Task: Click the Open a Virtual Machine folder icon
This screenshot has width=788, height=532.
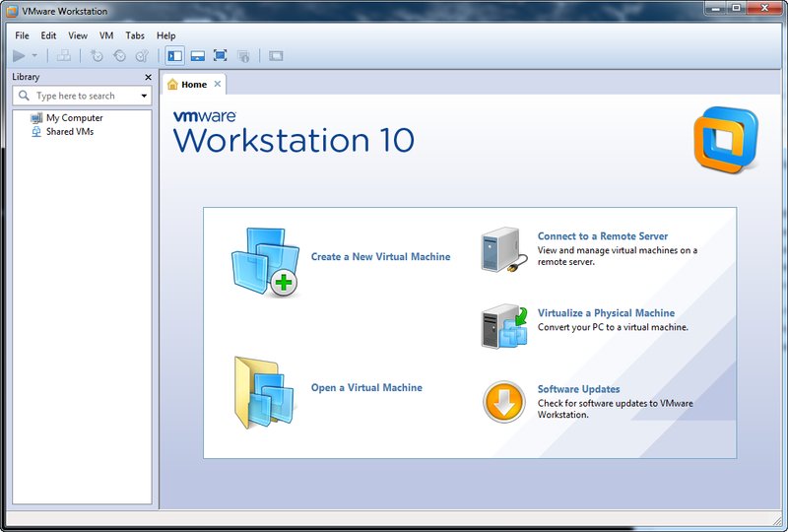Action: point(264,393)
